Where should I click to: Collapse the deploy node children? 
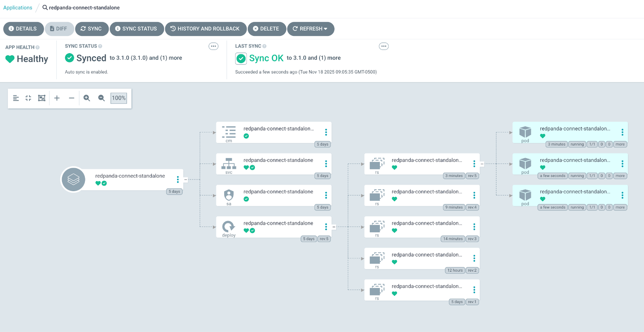334,227
